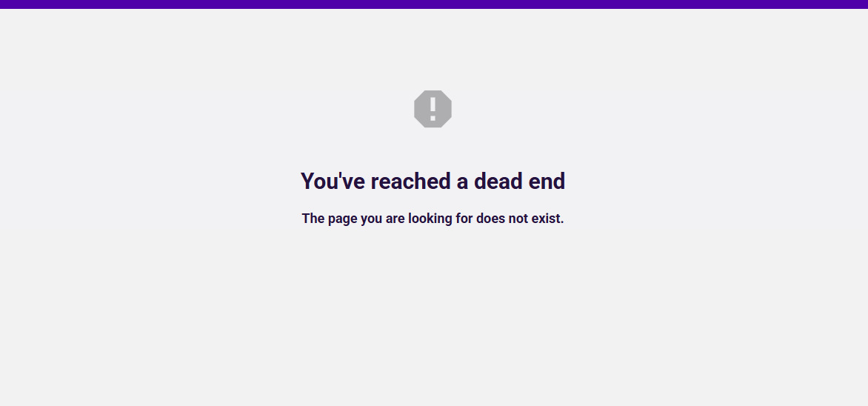
Task: Click the exclamation mark inside the octagon
Action: tap(433, 109)
